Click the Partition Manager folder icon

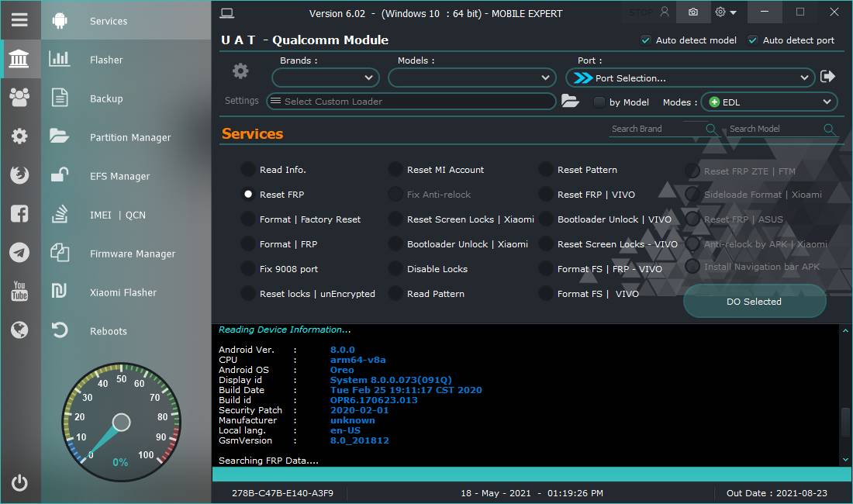coord(59,136)
